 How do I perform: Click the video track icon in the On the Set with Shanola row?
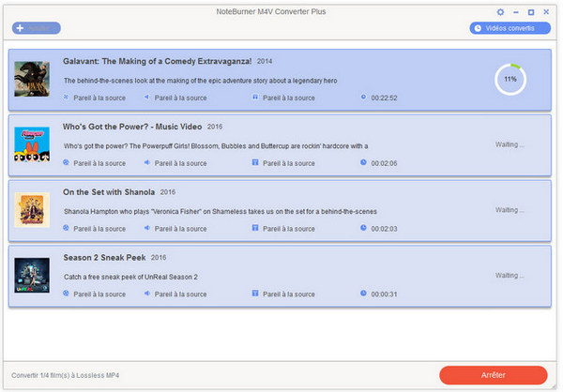[x=66, y=228]
